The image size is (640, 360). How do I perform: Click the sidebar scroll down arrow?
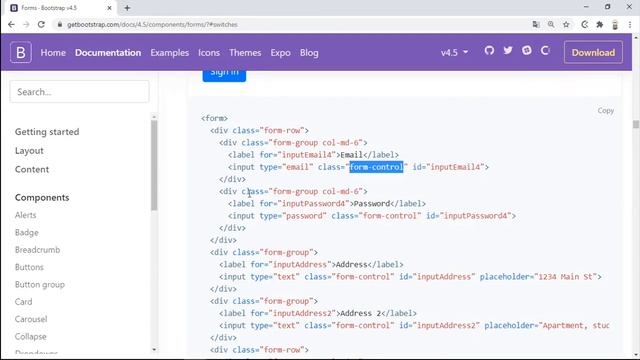[x=154, y=349]
